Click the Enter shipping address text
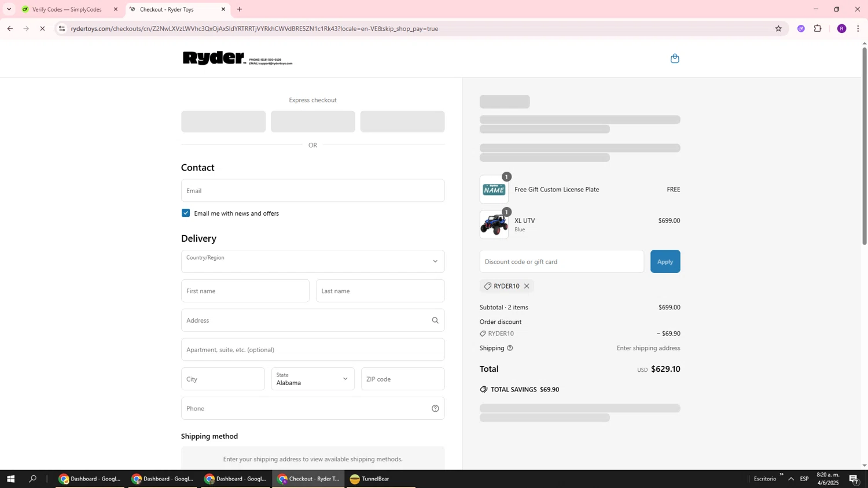Image resolution: width=868 pixels, height=488 pixels. pos(648,348)
